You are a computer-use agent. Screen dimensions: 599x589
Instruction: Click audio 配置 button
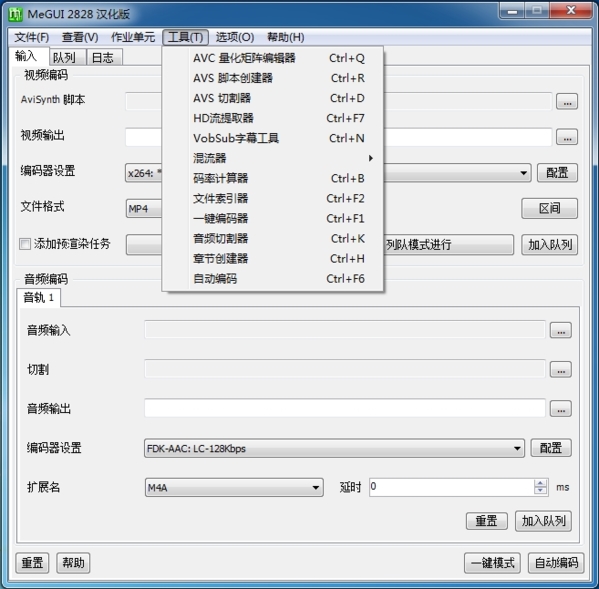click(551, 448)
